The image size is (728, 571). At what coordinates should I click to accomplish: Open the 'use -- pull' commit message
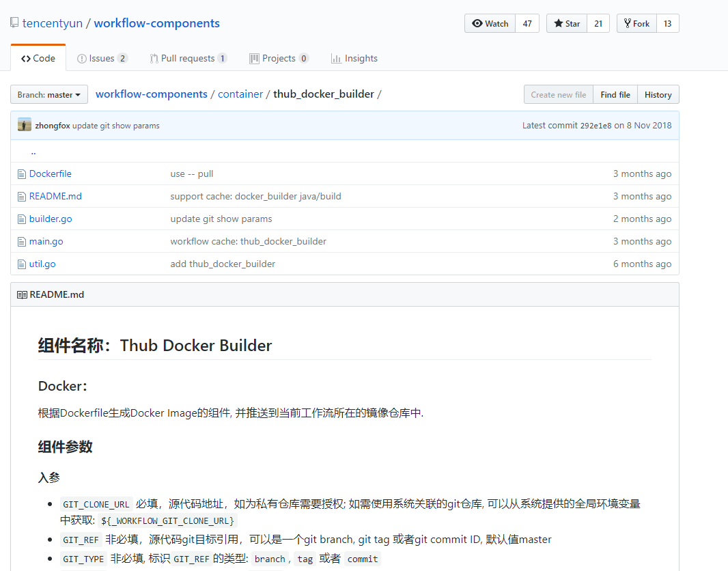[x=192, y=173]
